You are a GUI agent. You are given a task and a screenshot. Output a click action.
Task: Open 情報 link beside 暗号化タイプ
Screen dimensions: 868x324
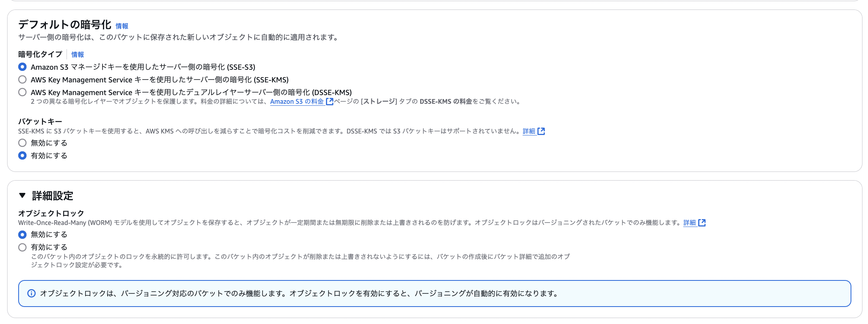click(x=78, y=55)
